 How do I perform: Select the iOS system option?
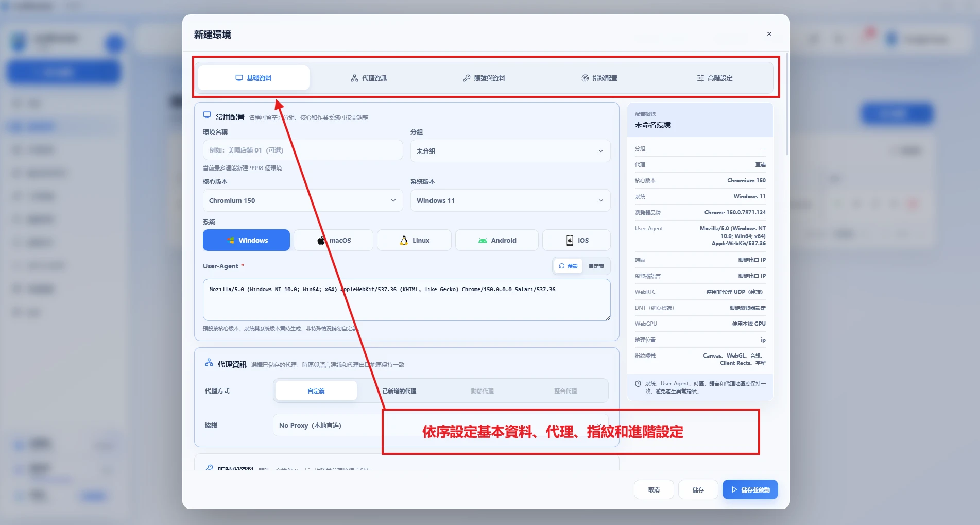click(577, 240)
